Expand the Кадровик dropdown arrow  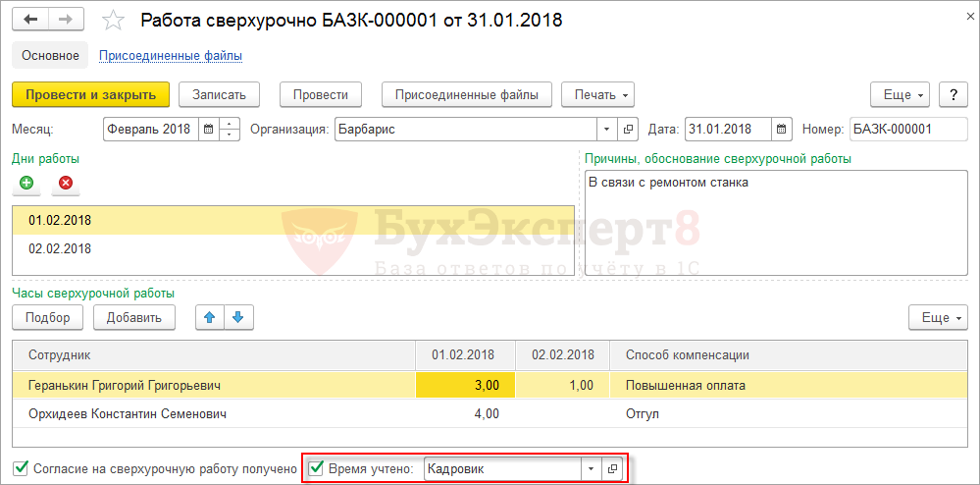click(590, 468)
